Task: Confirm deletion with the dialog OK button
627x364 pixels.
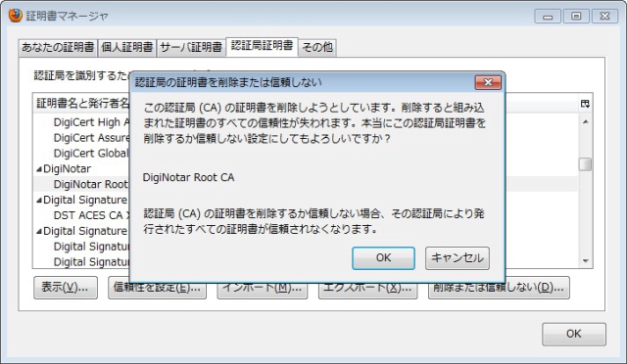Action: coord(383,257)
